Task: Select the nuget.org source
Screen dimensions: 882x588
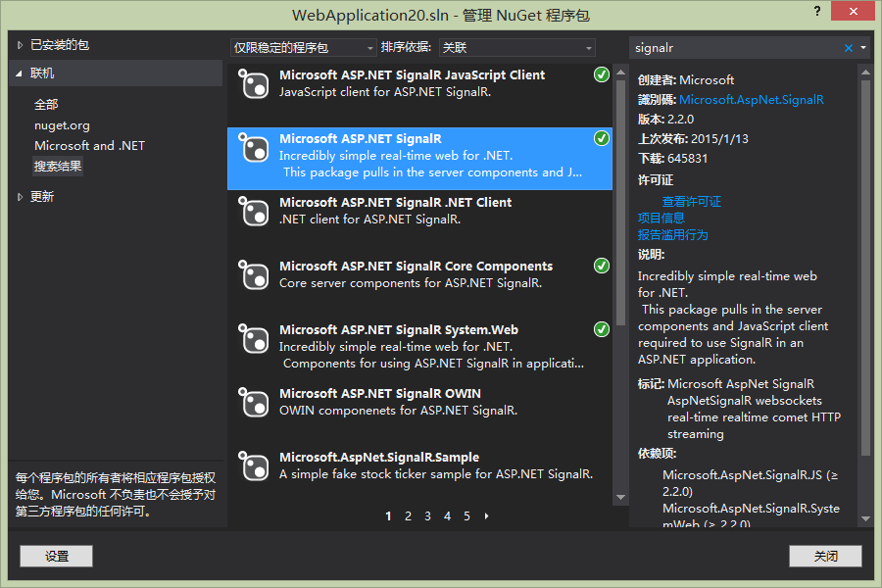Action: coord(62,125)
